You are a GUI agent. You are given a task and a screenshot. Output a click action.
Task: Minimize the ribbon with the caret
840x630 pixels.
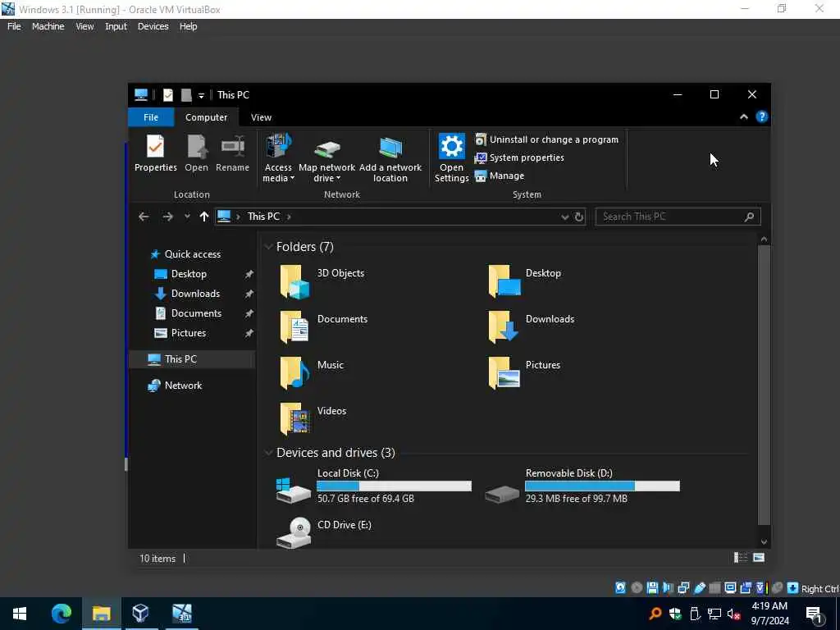tap(743, 116)
